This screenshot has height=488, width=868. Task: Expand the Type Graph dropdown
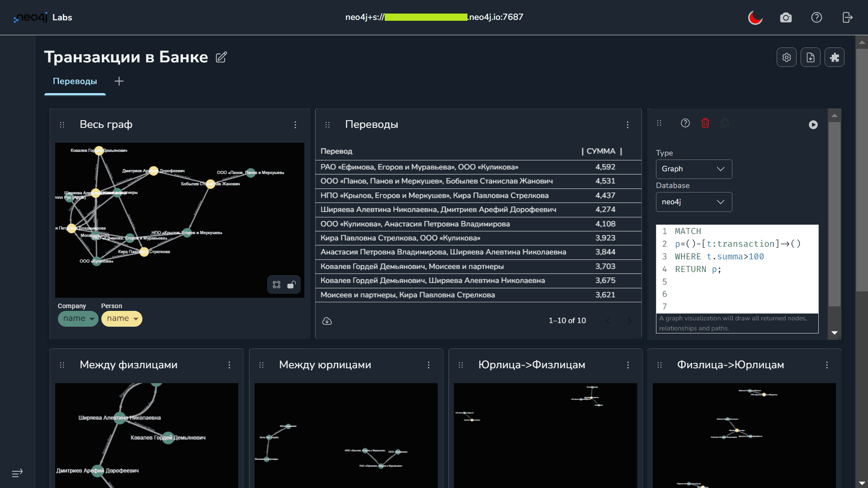click(x=694, y=169)
